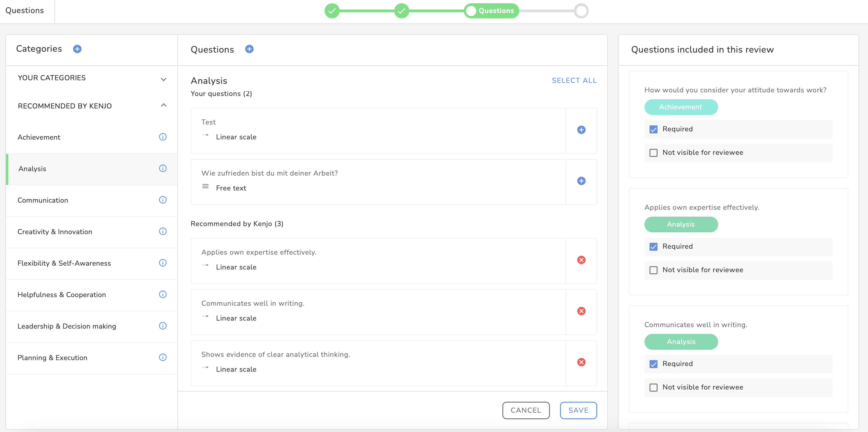Show info for Achievement category
Viewport: 868px width, 432px height.
click(163, 137)
